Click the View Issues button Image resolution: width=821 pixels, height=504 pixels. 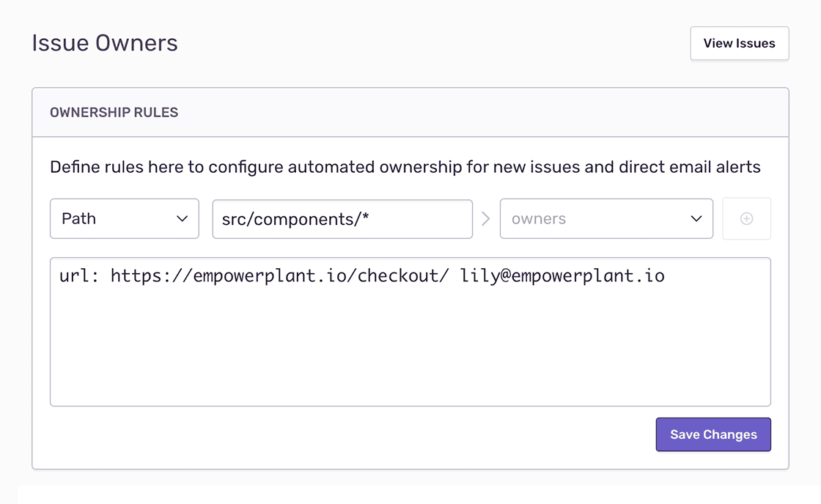tap(739, 43)
